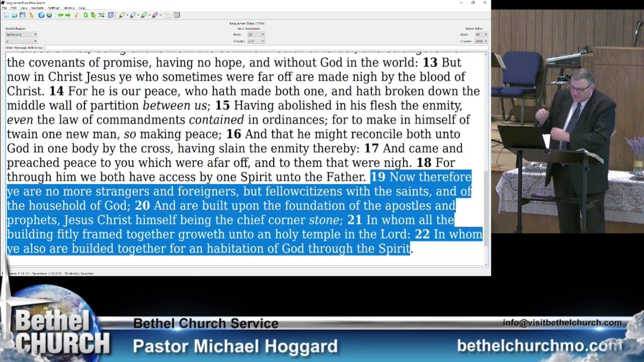
Task: Select the yellow highlighter tool
Action: coord(122,15)
